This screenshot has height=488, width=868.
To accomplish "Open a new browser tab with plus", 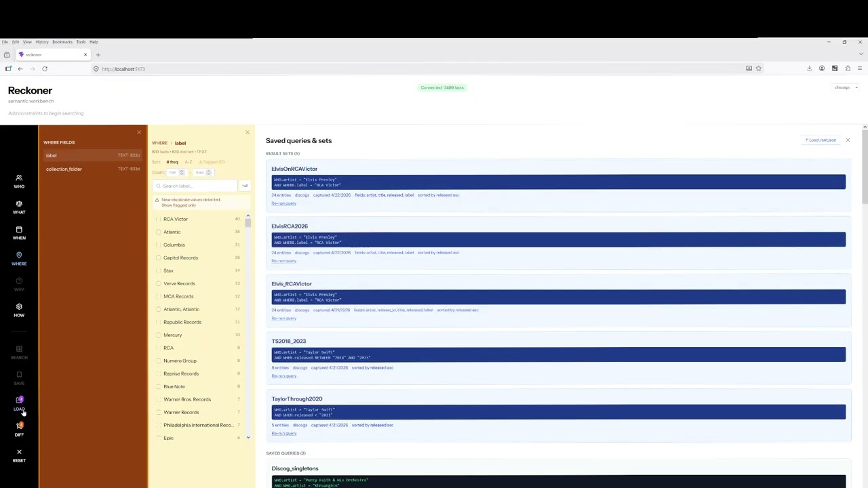I will pyautogui.click(x=98, y=55).
